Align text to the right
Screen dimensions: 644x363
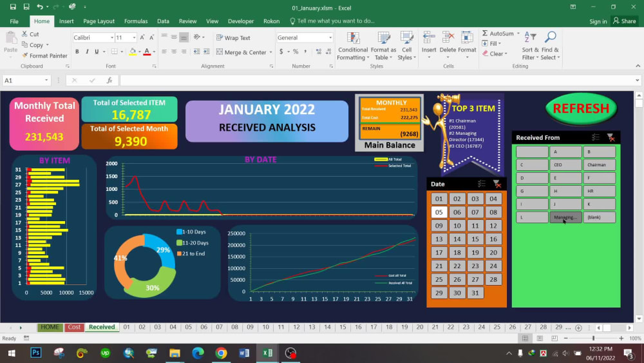pos(184,52)
